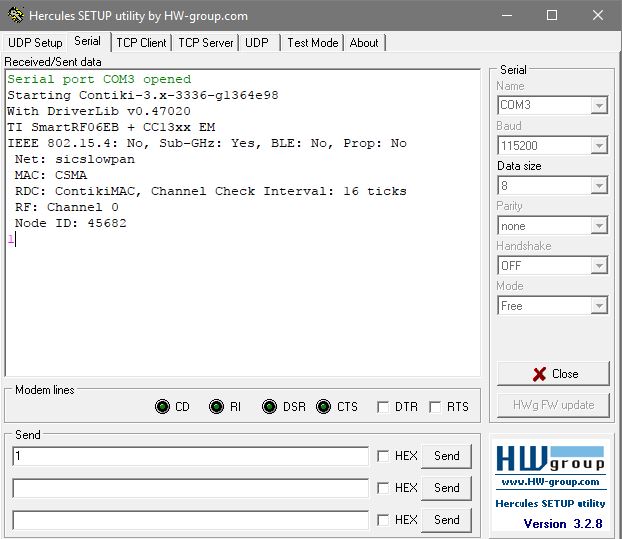This screenshot has height=539, width=622.
Task: Click the Hercules app icon in title bar
Action: click(16, 15)
